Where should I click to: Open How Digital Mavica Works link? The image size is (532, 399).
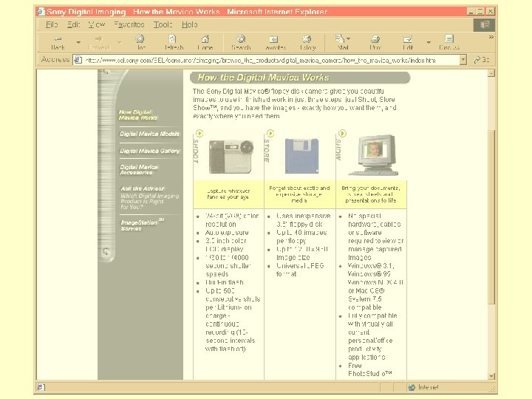138,115
